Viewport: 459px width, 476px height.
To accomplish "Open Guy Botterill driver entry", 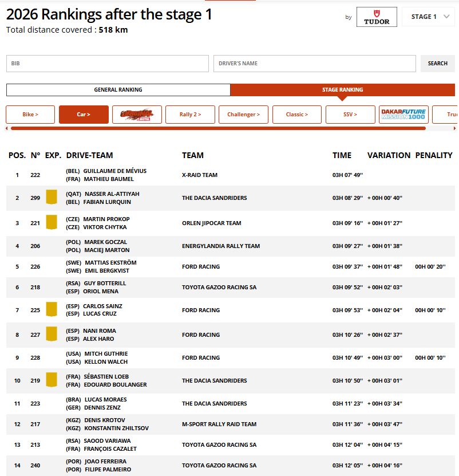I will [x=105, y=283].
